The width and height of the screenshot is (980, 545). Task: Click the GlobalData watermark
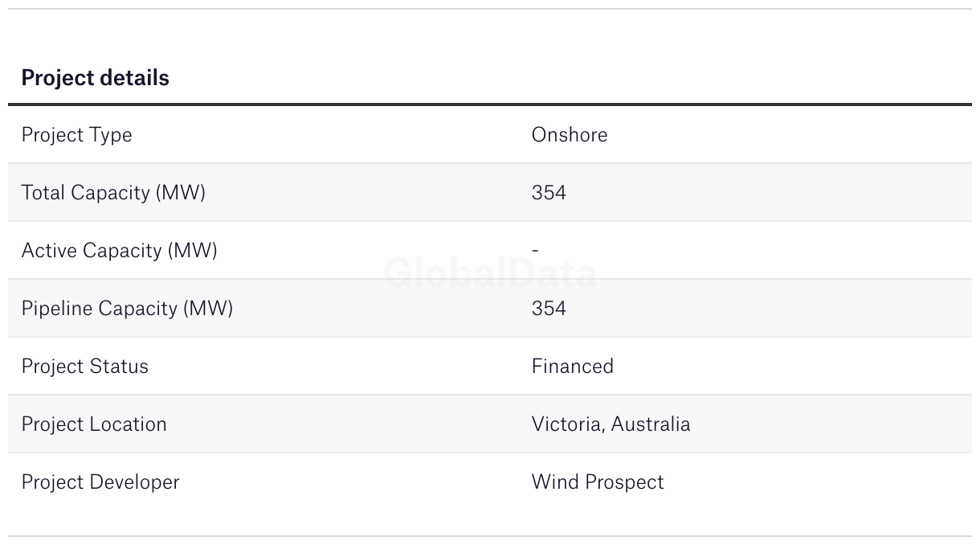point(490,273)
